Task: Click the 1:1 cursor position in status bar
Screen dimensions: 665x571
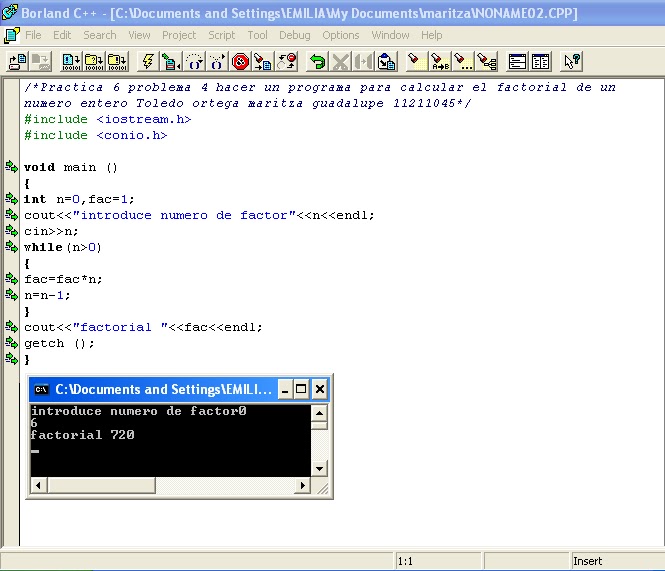Action: point(405,561)
